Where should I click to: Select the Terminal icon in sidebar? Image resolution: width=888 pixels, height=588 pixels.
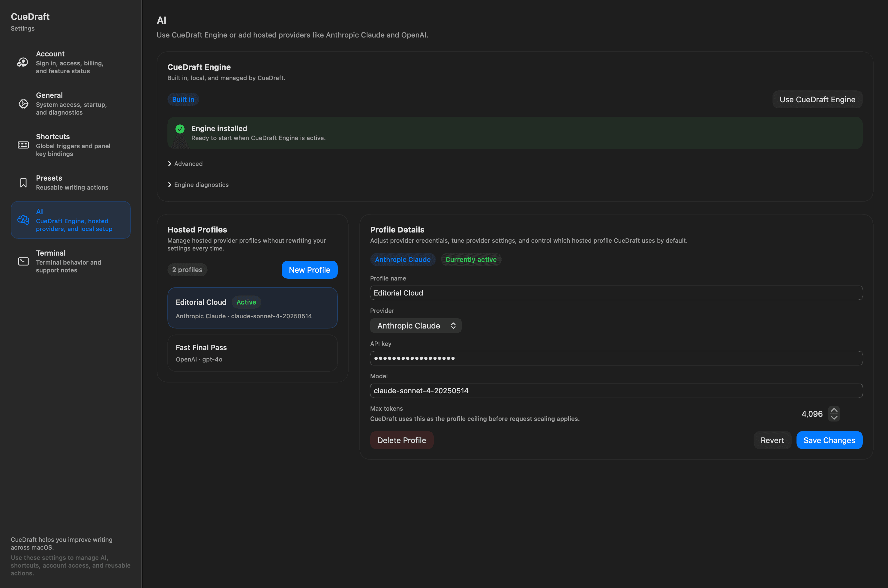point(23,261)
